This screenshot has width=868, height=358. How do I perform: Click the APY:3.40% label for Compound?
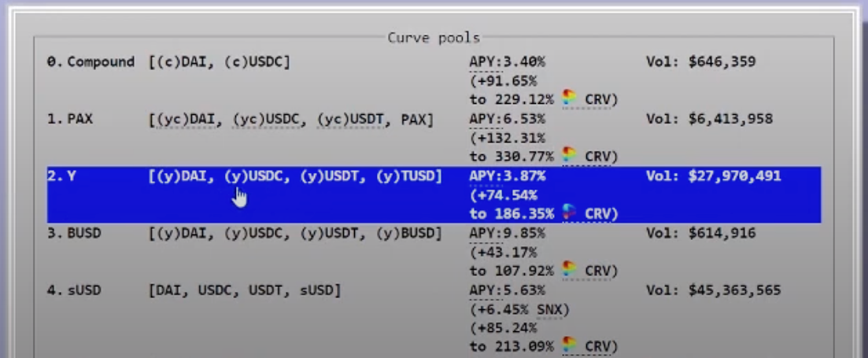click(x=507, y=62)
